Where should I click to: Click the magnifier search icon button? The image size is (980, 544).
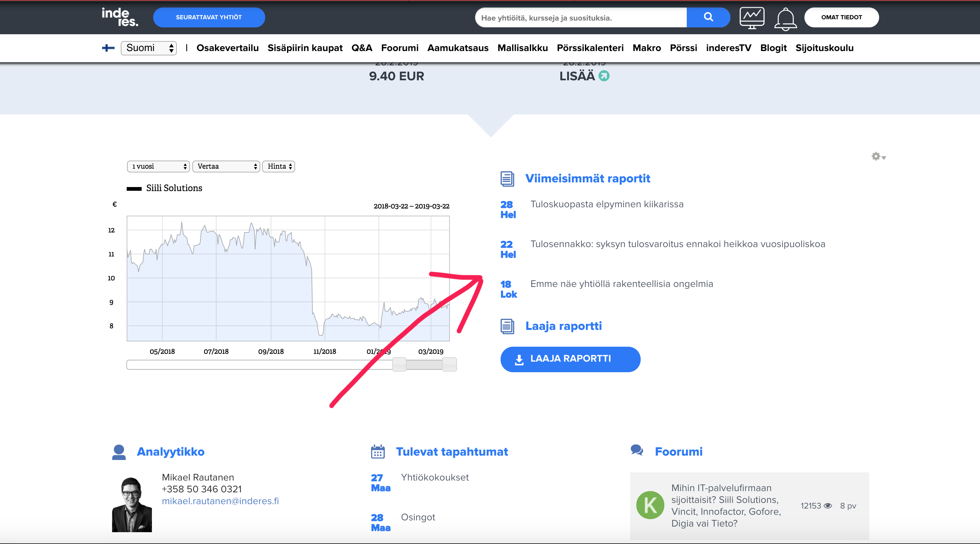[x=708, y=17]
